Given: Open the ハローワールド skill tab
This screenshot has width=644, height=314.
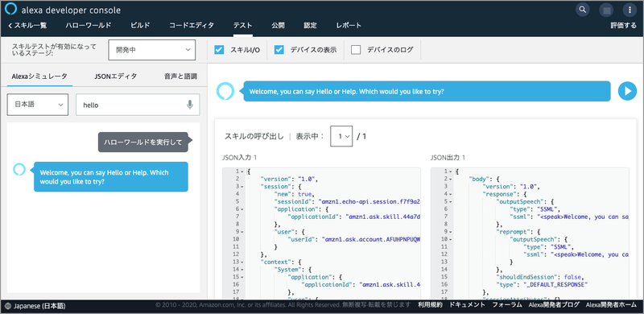Looking at the screenshot, I should [89, 26].
